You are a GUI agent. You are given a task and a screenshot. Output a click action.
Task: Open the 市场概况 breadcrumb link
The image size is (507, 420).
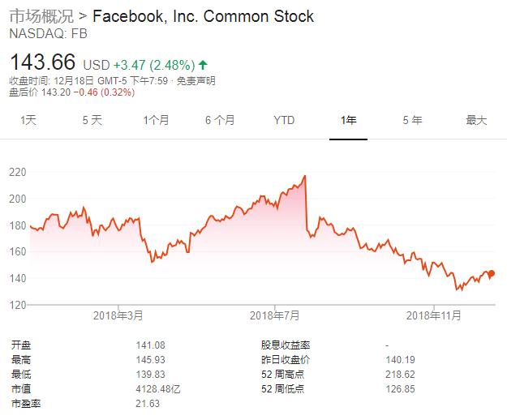point(38,16)
